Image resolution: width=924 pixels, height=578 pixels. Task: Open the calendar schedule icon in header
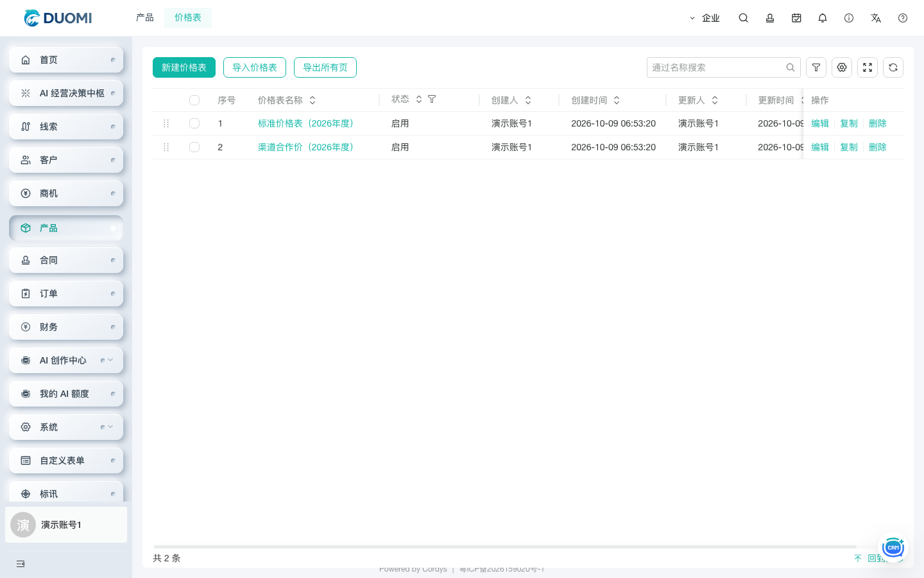(x=796, y=18)
